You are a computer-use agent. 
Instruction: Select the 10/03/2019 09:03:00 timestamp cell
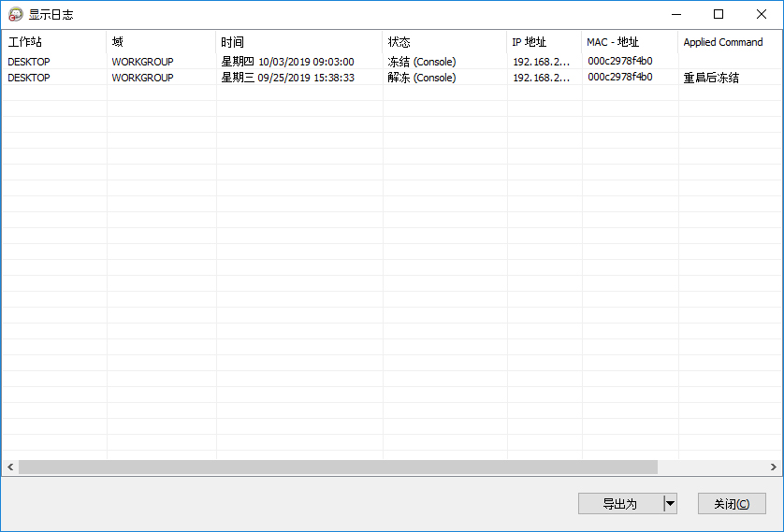306,62
